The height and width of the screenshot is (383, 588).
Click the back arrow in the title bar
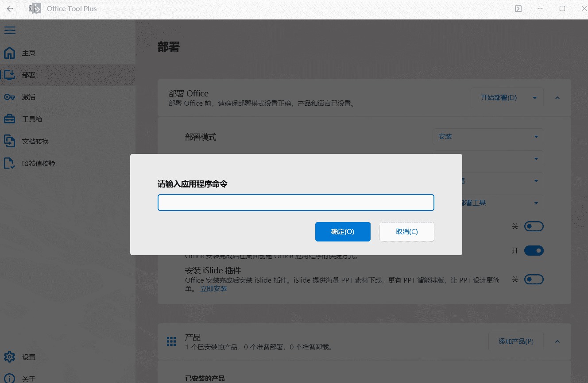[x=10, y=8]
